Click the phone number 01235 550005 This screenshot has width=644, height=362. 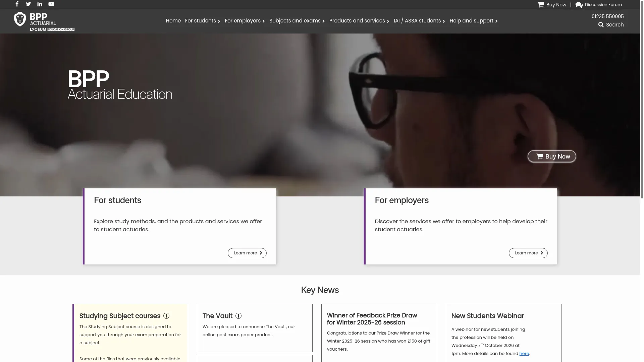607,16
